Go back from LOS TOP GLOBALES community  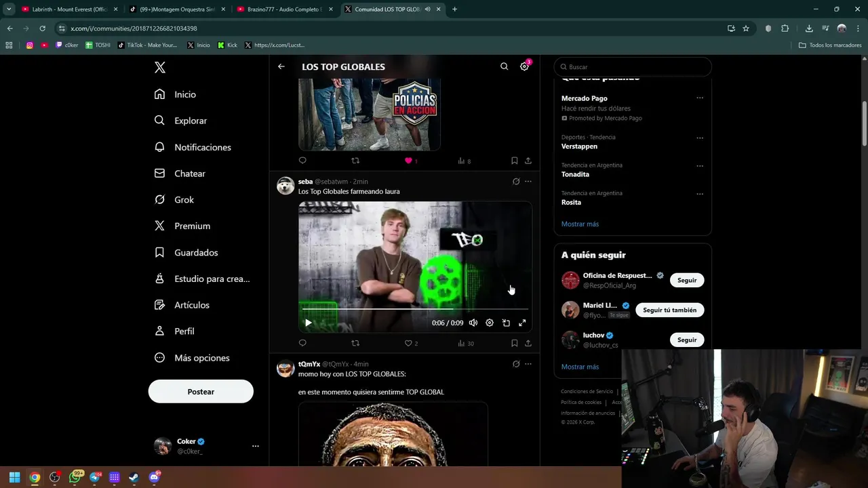click(281, 66)
